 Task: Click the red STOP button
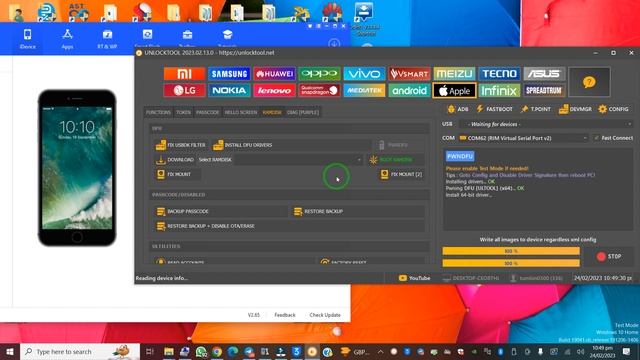pyautogui.click(x=609, y=256)
